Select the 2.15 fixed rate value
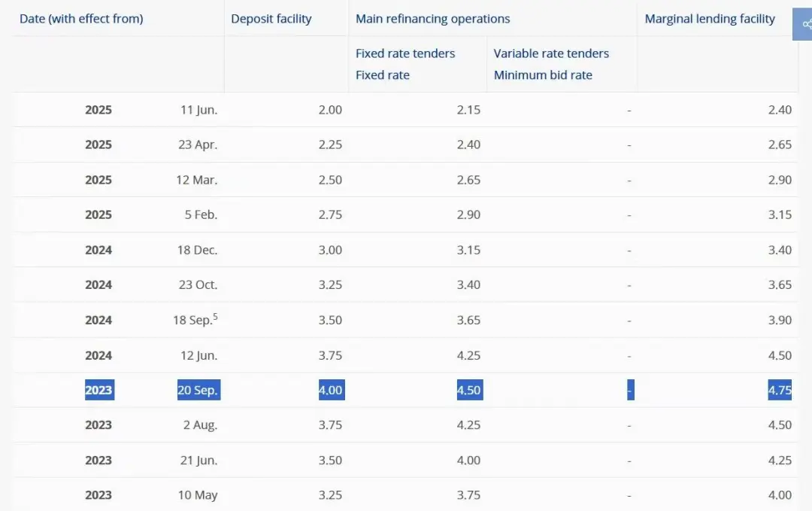This screenshot has height=511, width=812. 468,110
